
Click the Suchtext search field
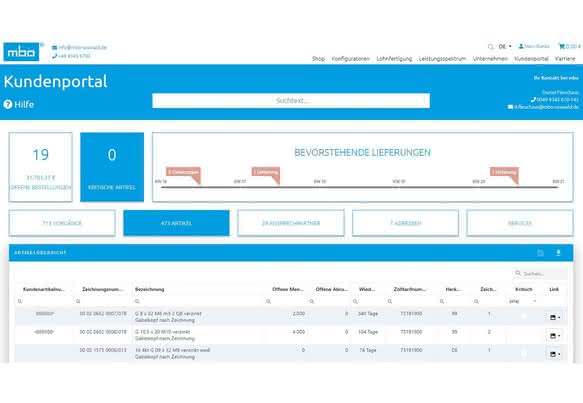point(291,101)
